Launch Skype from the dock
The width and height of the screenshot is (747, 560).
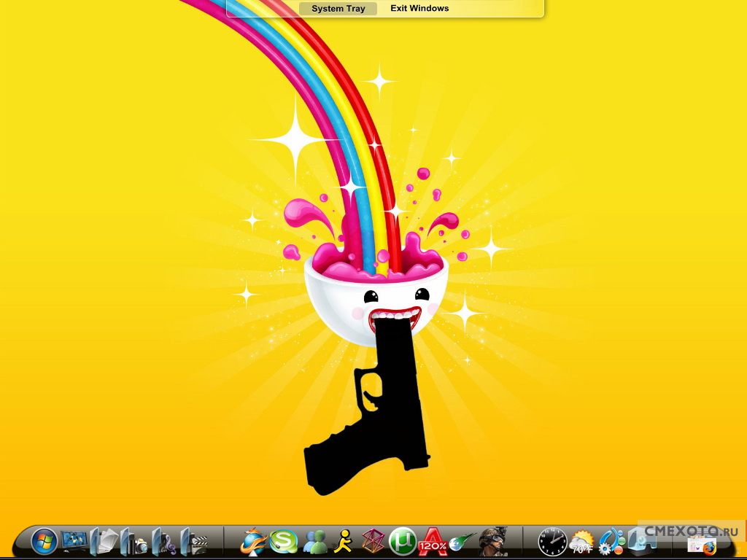[x=284, y=541]
